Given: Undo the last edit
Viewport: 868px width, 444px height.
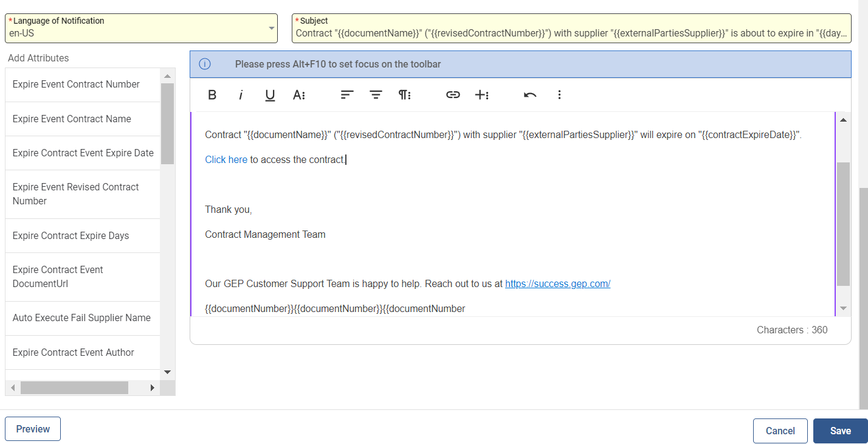Looking at the screenshot, I should tap(530, 95).
